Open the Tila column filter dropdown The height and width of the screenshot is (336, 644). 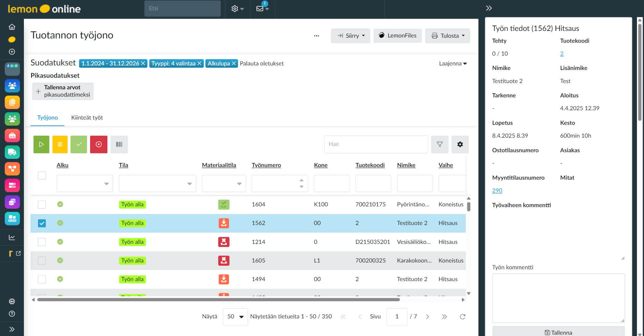point(157,184)
